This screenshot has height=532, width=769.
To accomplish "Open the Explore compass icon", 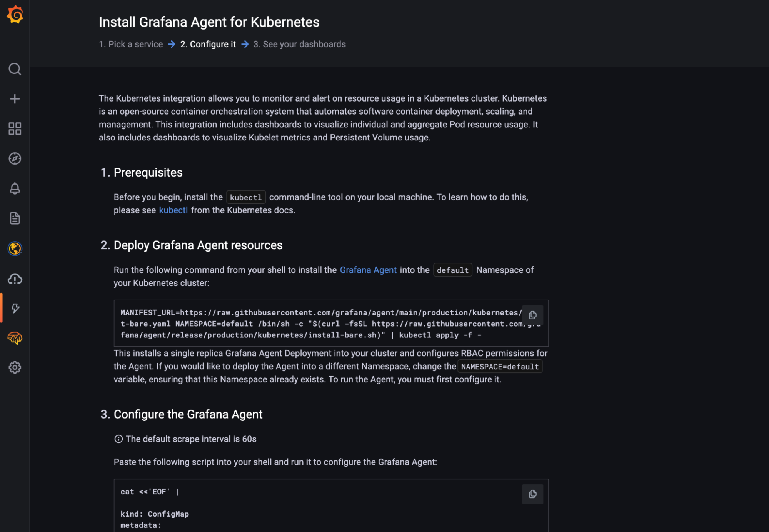I will click(x=15, y=158).
